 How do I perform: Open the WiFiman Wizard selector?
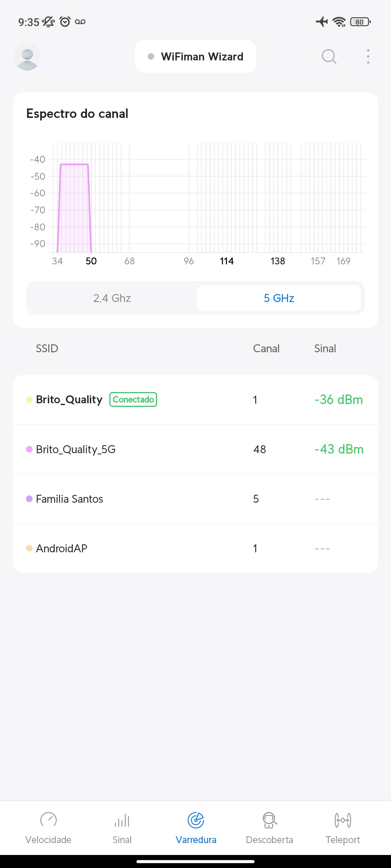[x=195, y=57]
